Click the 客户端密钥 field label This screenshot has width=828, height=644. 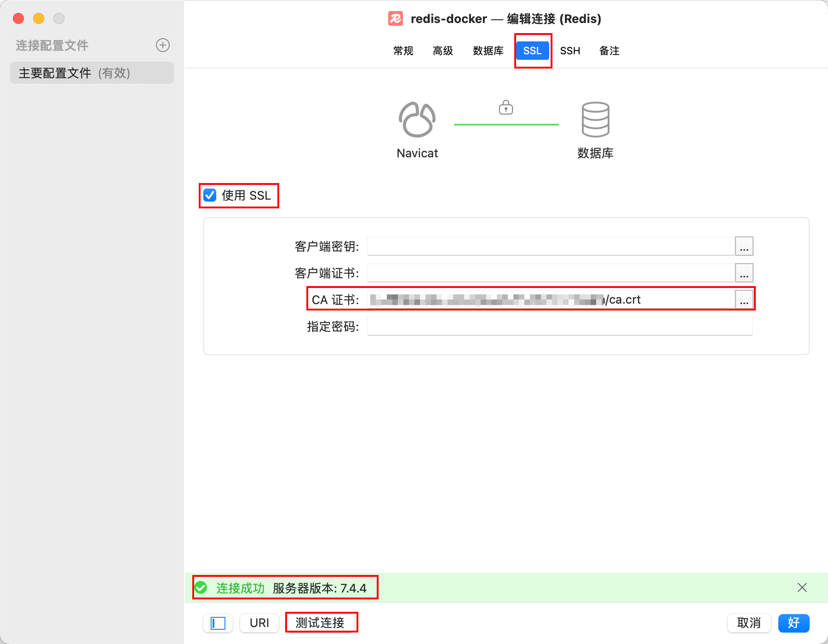click(327, 247)
